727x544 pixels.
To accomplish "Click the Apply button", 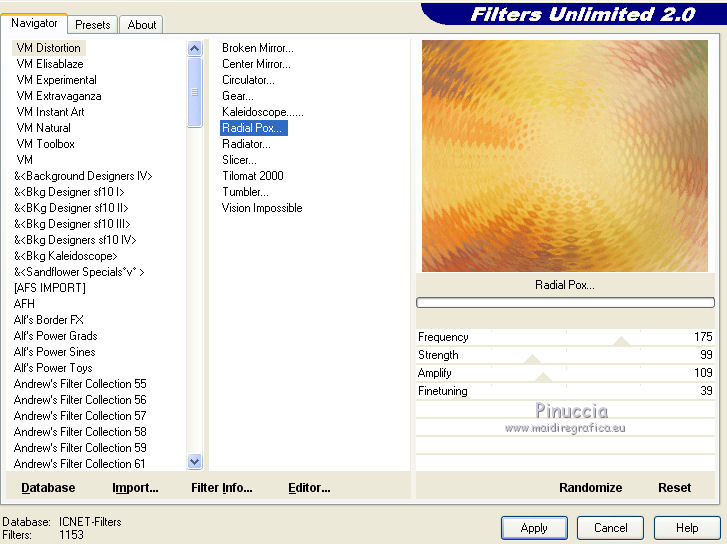I will point(534,528).
